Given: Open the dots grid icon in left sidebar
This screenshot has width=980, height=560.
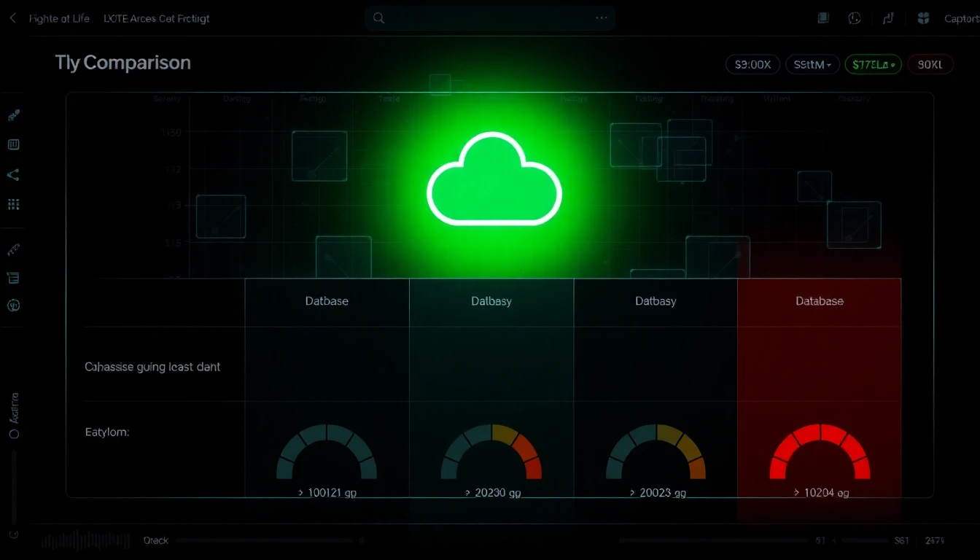Looking at the screenshot, I should coord(13,205).
